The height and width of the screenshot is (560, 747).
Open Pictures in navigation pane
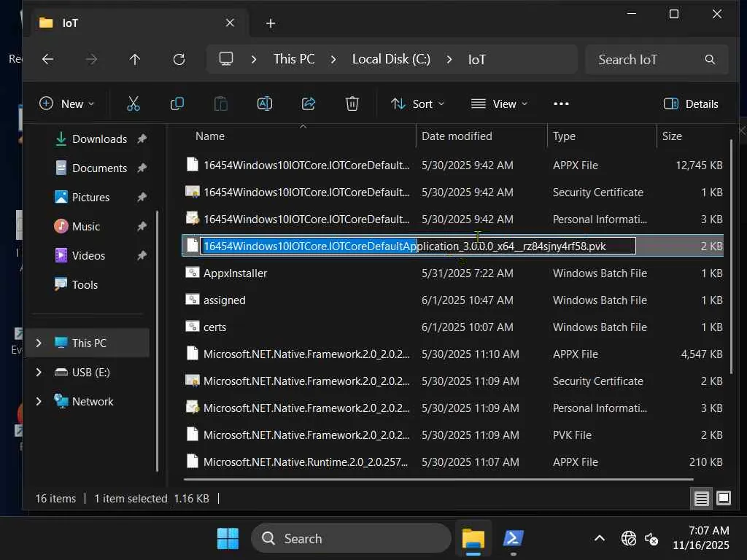(91, 197)
